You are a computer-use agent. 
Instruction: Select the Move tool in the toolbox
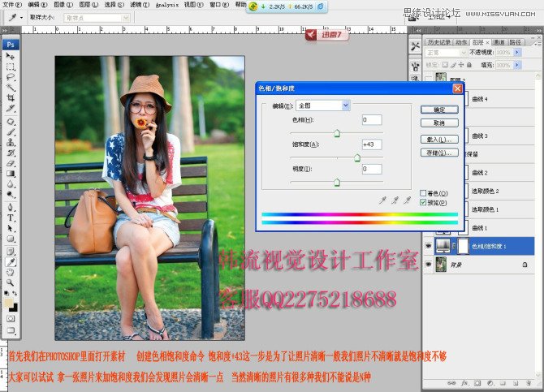[x=11, y=56]
